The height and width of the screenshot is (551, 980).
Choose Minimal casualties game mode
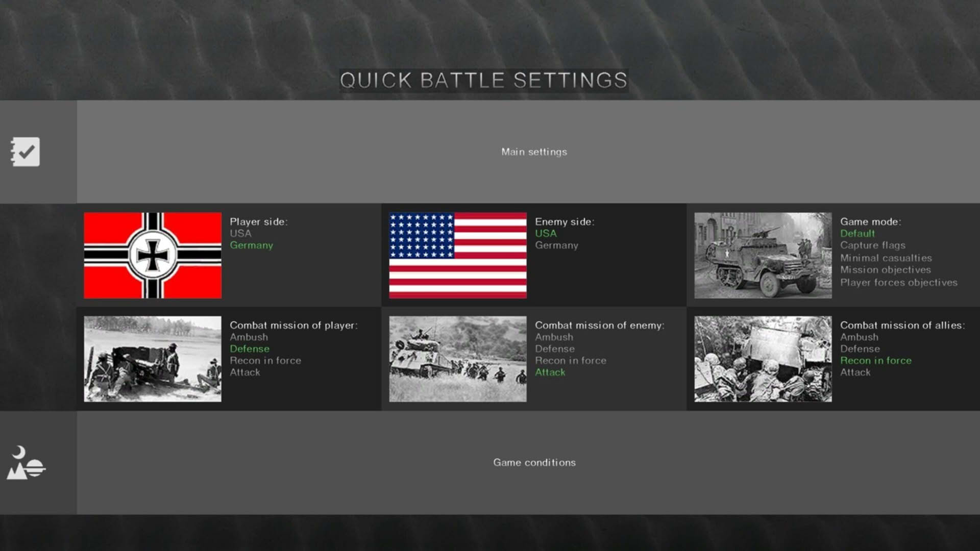886,258
